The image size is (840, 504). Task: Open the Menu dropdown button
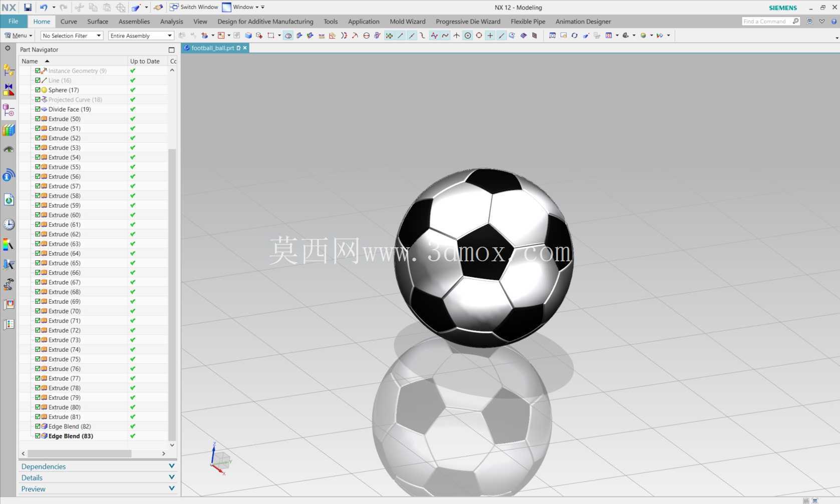(x=18, y=36)
